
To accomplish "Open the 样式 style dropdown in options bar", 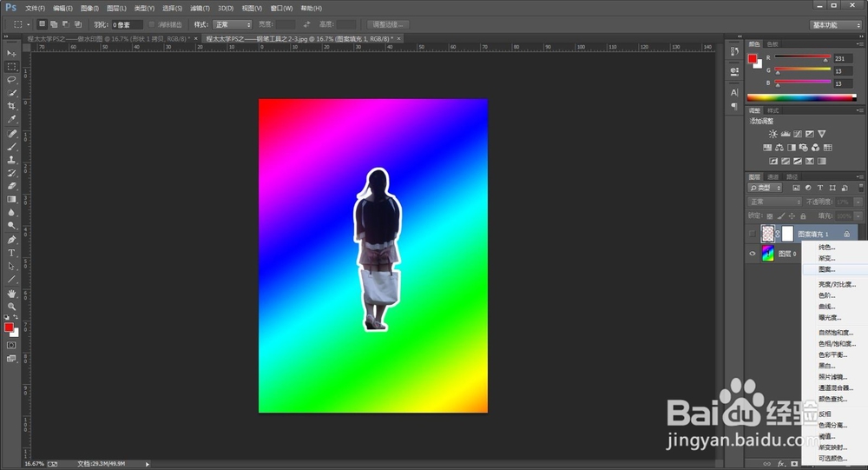I will (x=233, y=24).
